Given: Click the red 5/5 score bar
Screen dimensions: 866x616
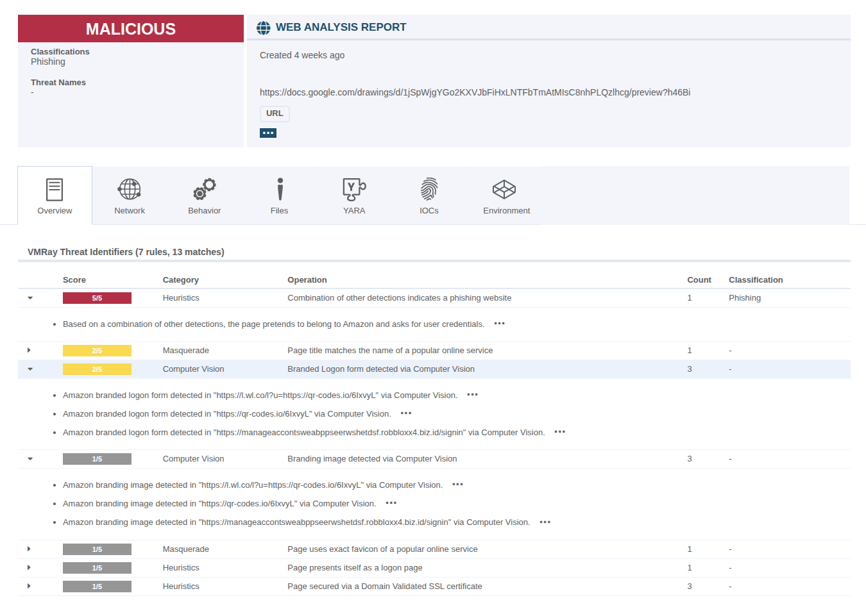Looking at the screenshot, I should click(97, 298).
